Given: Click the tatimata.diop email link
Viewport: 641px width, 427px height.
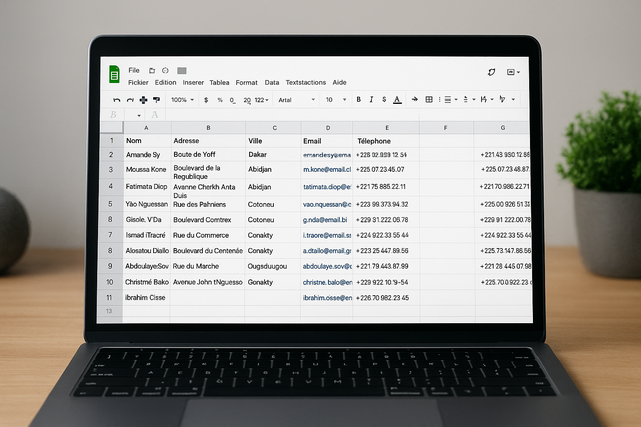Looking at the screenshot, I should [327, 187].
